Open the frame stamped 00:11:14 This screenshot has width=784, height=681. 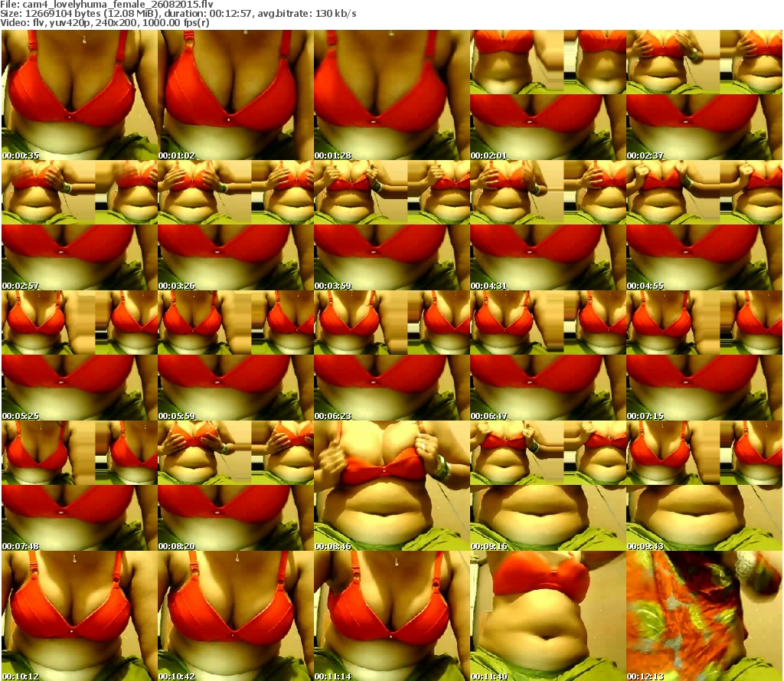click(391, 616)
